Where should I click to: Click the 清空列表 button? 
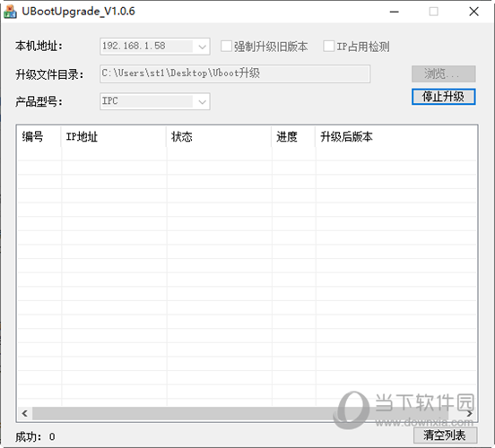pyautogui.click(x=445, y=435)
